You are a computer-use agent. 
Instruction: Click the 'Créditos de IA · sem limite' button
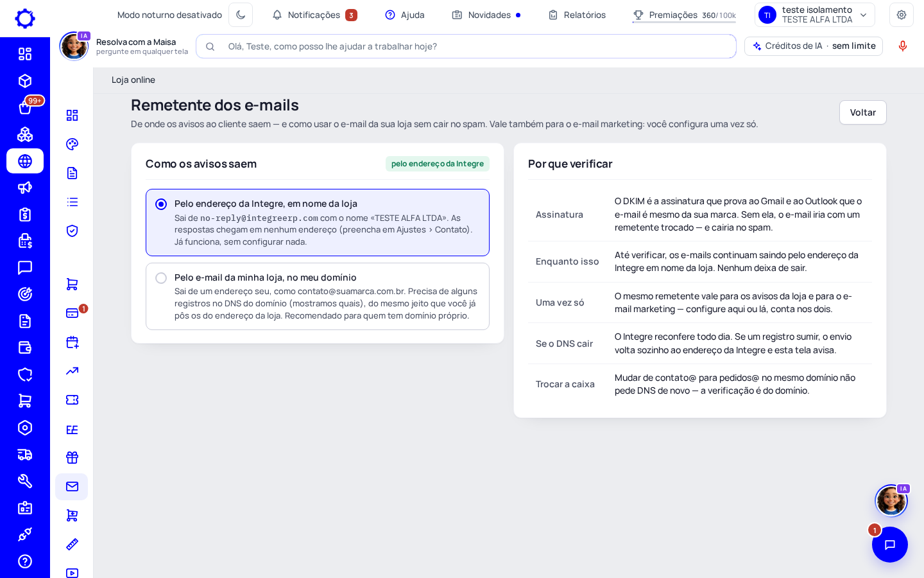click(x=814, y=46)
